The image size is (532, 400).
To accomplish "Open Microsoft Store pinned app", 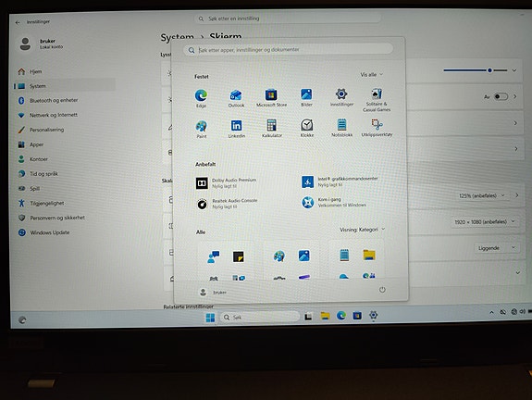I will 271,97.
